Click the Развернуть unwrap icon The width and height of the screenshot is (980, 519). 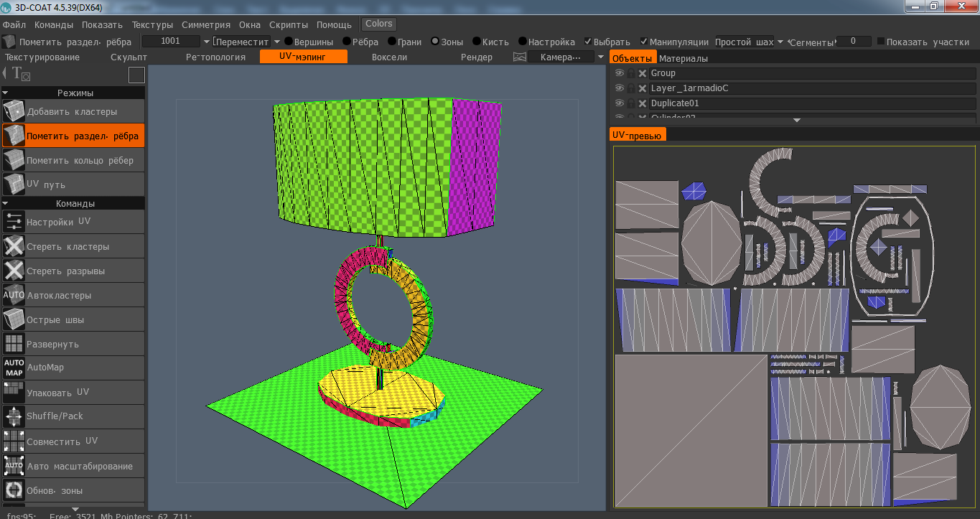point(14,345)
